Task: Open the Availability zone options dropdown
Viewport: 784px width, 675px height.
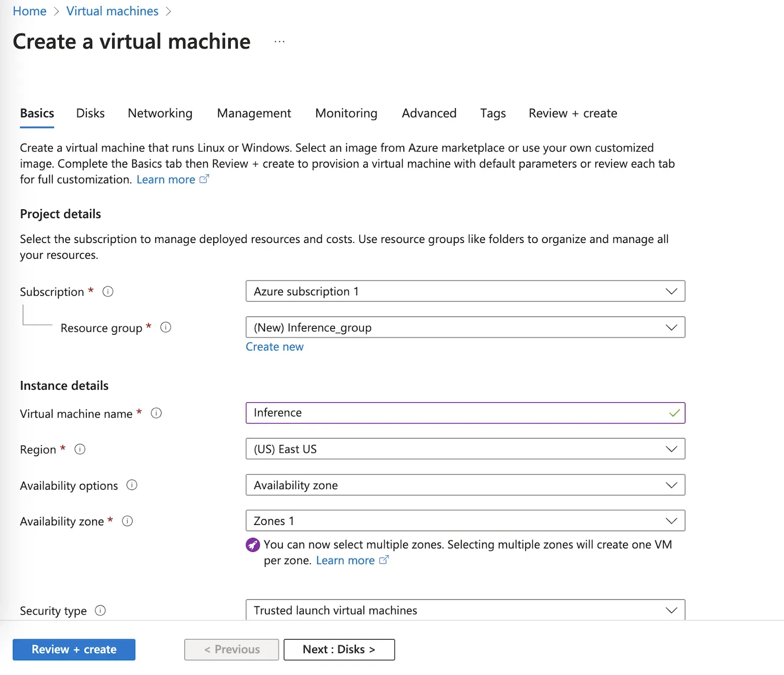Action: 465,485
